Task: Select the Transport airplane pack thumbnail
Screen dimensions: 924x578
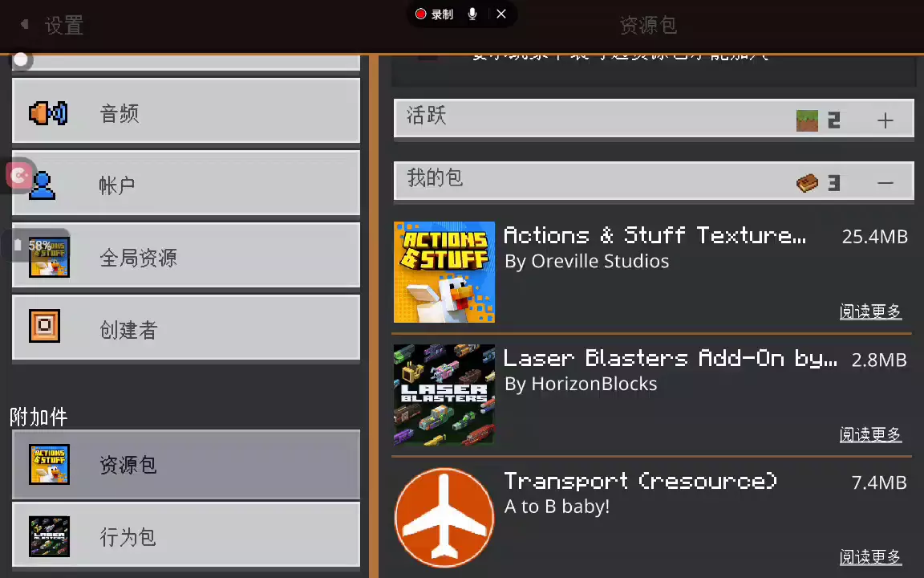Action: tap(444, 517)
